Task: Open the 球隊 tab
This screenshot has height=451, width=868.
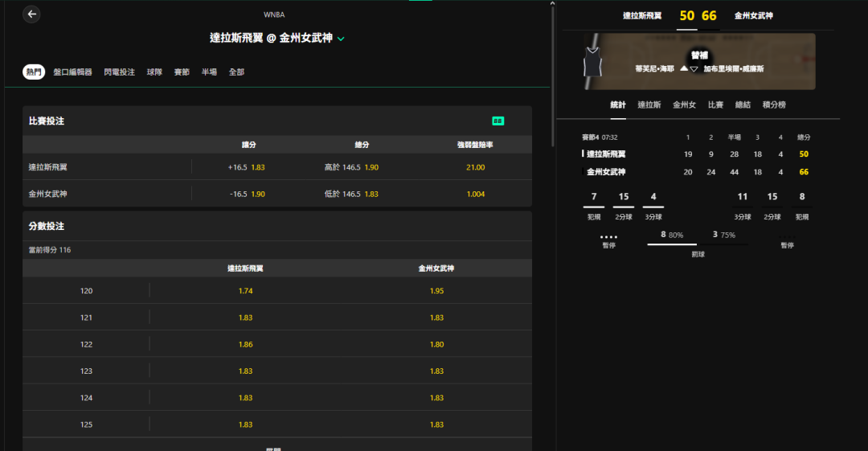Action: point(154,72)
